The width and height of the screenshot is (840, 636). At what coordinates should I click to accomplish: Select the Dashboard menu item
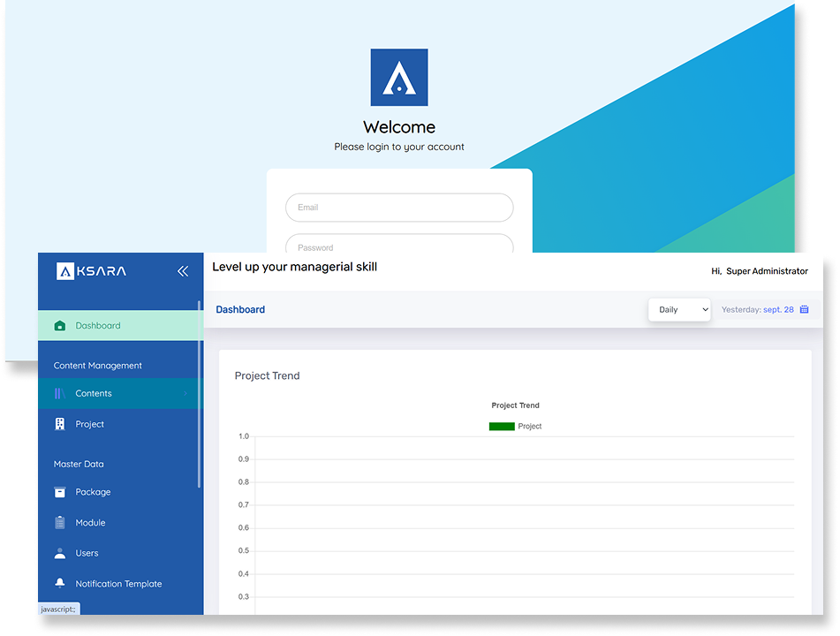click(x=98, y=326)
